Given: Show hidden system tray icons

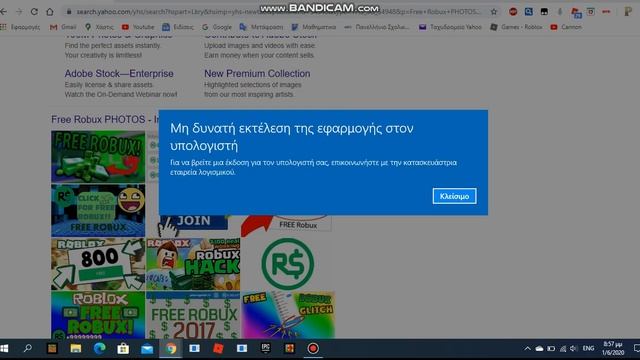Looking at the screenshot, I should [527, 349].
